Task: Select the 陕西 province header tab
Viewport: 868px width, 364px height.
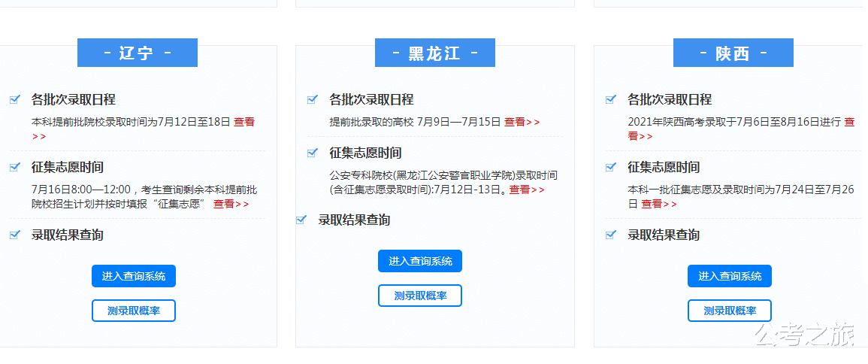Action: point(733,53)
